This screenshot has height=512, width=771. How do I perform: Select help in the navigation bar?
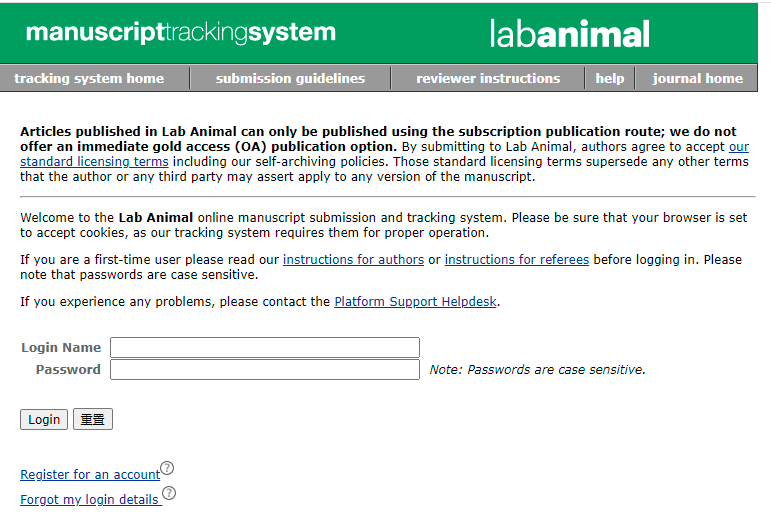coord(610,78)
